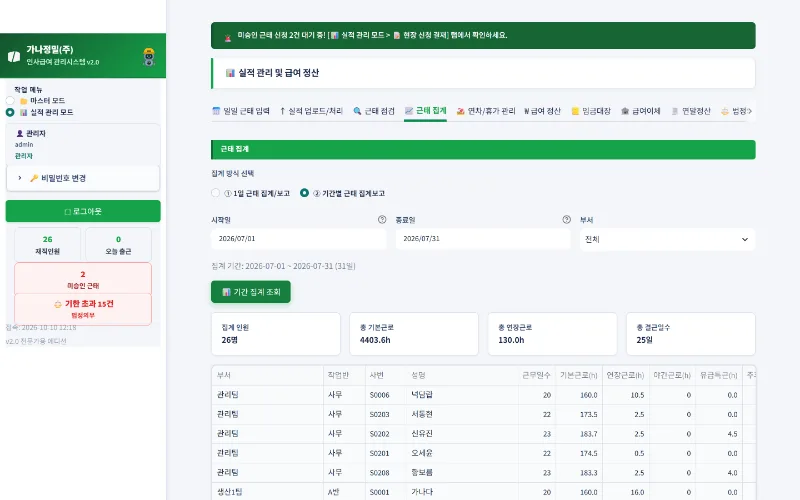Sort by the 성명 column header
Viewport: 800px width, 500px height.
coord(462,375)
